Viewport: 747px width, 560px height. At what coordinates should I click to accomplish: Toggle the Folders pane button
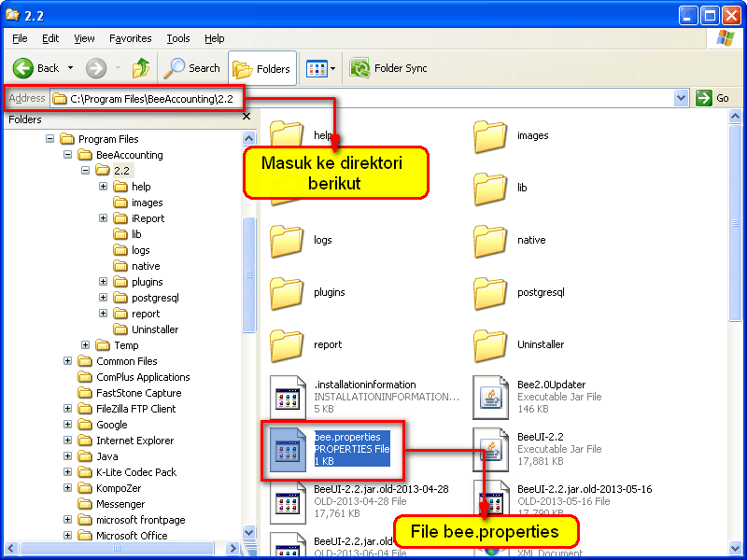[x=262, y=68]
